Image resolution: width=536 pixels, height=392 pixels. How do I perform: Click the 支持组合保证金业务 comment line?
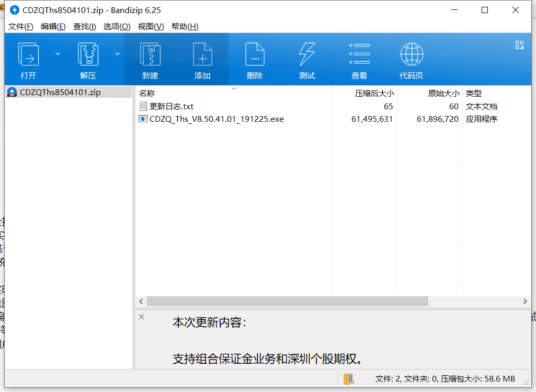[x=267, y=359]
